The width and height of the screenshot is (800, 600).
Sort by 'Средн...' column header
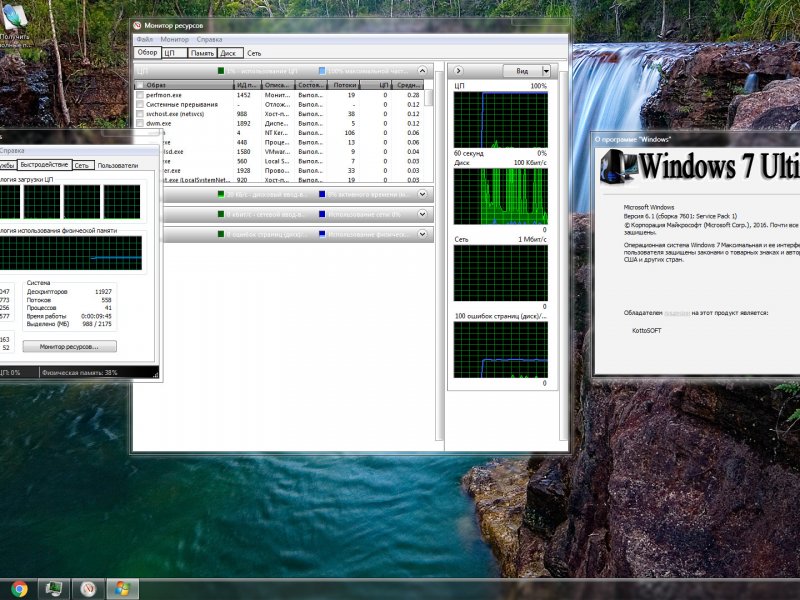tap(408, 85)
